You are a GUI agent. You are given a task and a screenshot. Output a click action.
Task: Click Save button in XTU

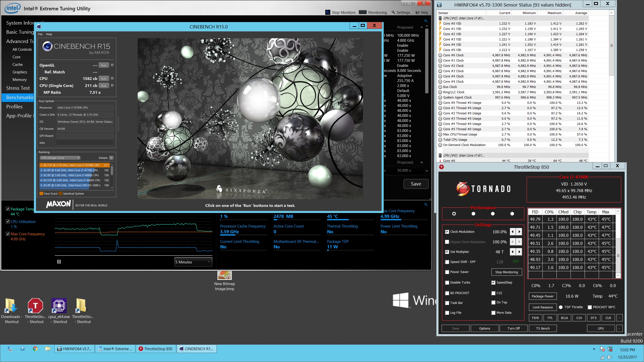(416, 184)
